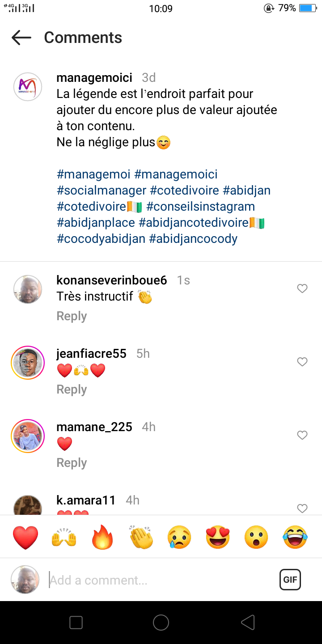
Task: Open jeanfiacre55's profile picture
Action: click(28, 363)
